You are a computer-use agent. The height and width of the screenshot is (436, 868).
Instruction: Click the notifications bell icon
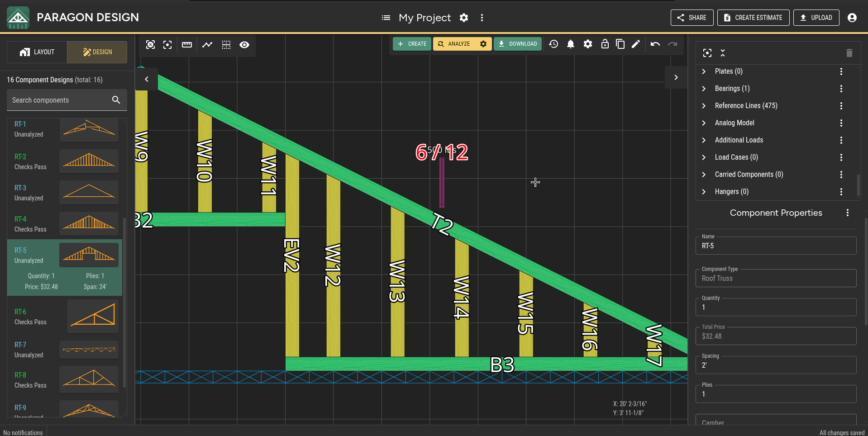[x=571, y=44]
